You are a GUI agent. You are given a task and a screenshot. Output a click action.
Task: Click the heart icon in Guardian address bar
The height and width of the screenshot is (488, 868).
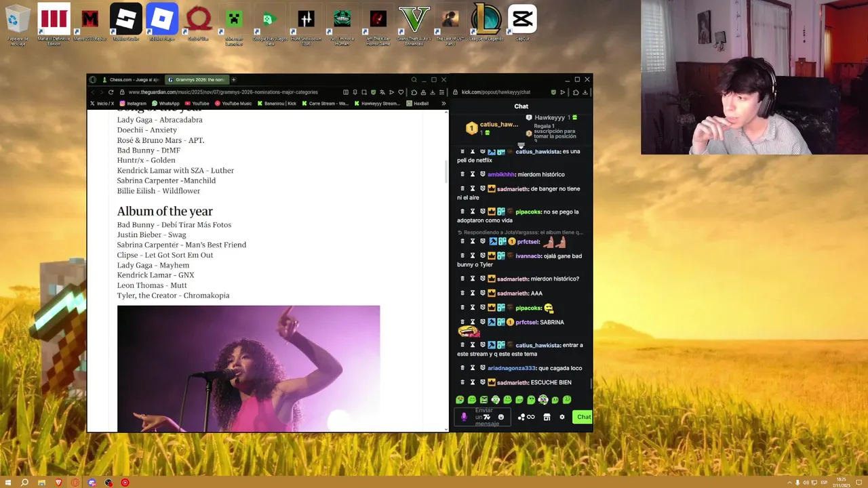point(401,92)
